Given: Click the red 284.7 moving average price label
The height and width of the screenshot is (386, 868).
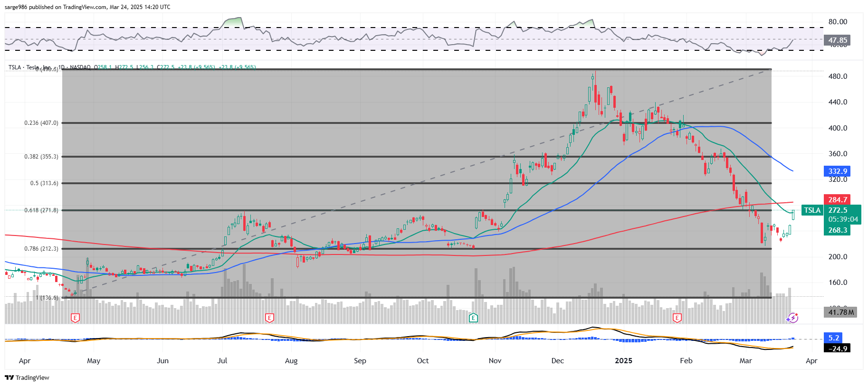Looking at the screenshot, I should pos(838,200).
